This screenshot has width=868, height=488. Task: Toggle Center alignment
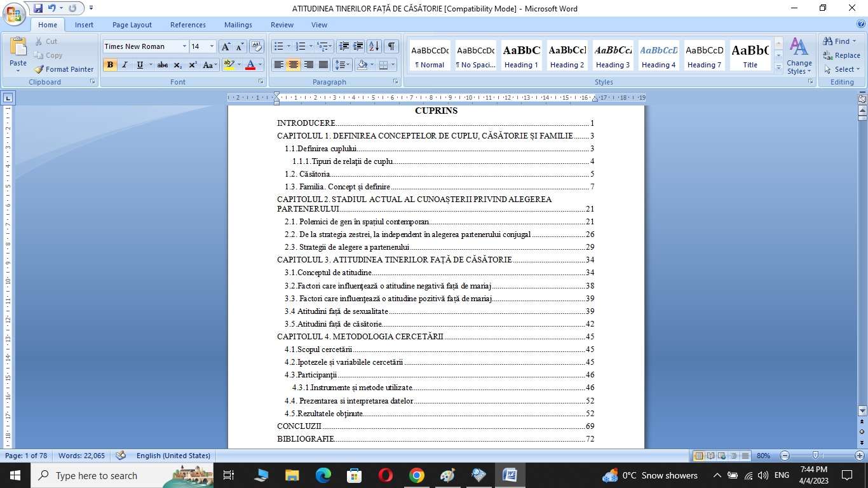[293, 65]
